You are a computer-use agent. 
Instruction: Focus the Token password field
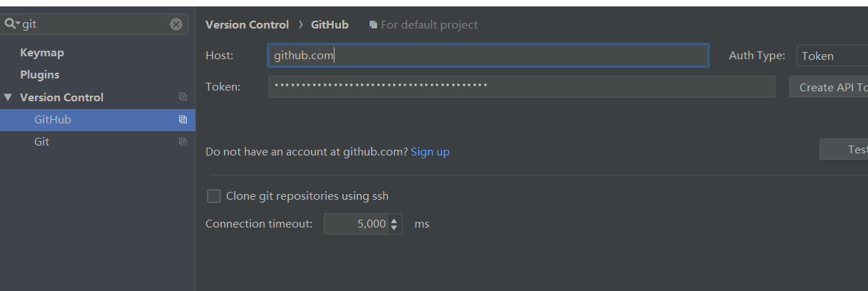[521, 87]
